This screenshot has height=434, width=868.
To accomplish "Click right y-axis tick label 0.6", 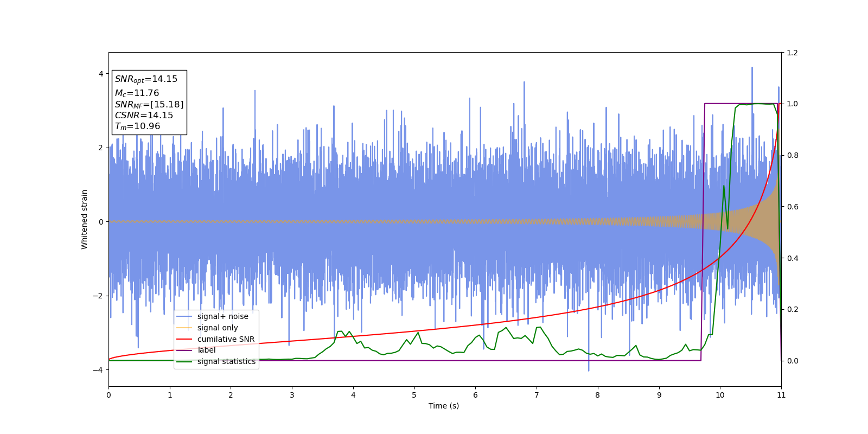I will (x=792, y=207).
